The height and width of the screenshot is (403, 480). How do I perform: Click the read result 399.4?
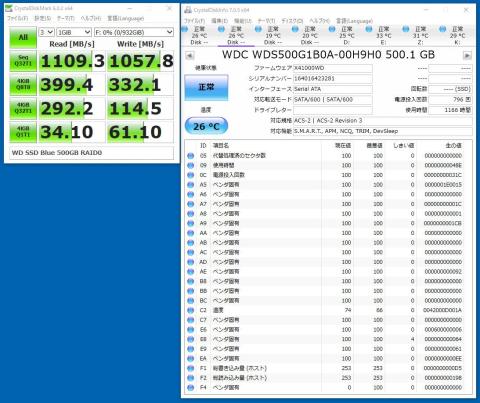[72, 85]
